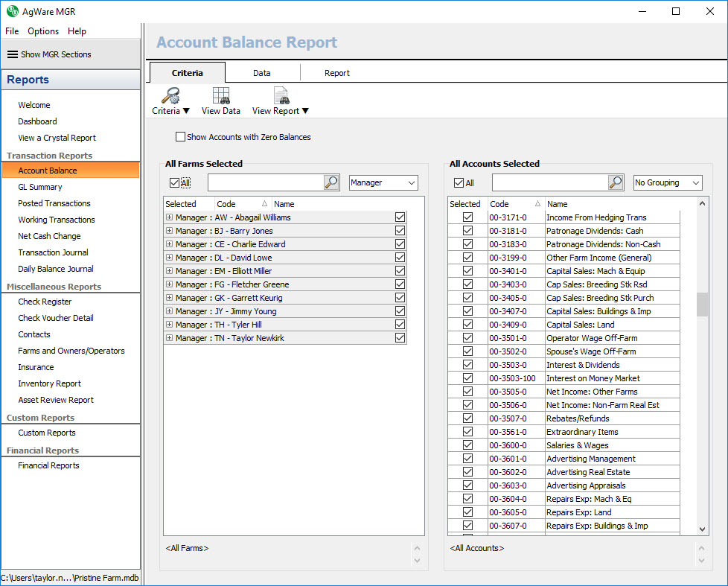Click the farm search input field
Screen dimensions: 728x586
click(x=265, y=182)
